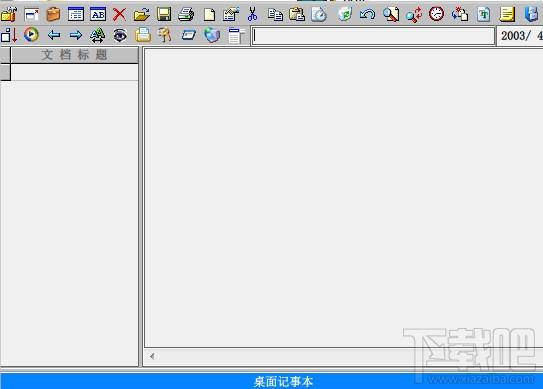Click the sort descending arrow icon
Screen dimensions: 543x389
(9, 35)
